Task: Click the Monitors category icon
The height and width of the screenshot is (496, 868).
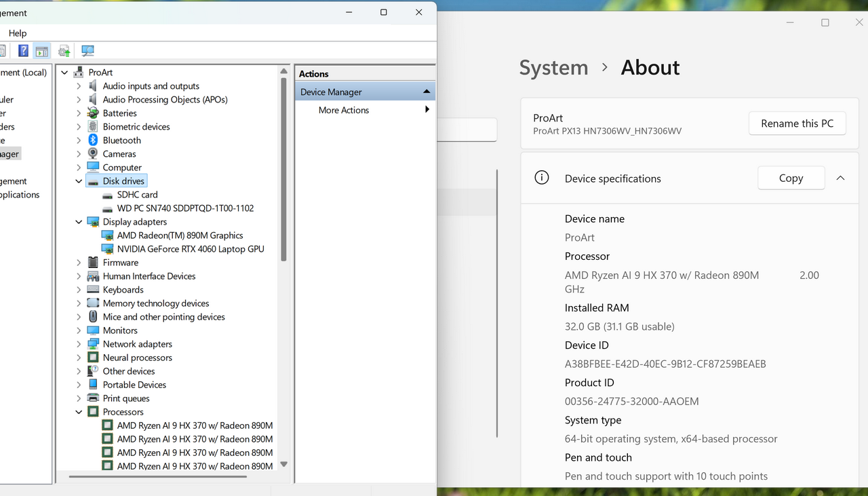Action: pyautogui.click(x=93, y=330)
